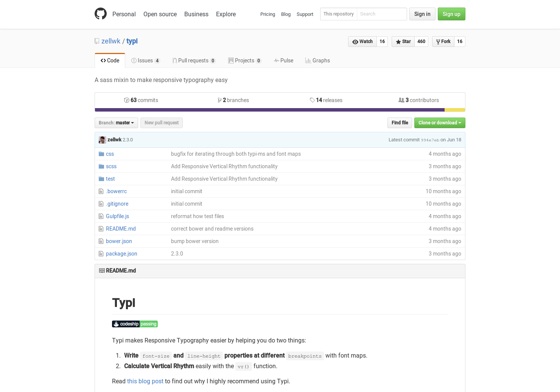Viewport: 560px width, 392px height.
Task: Click the css folder icon
Action: [101, 154]
